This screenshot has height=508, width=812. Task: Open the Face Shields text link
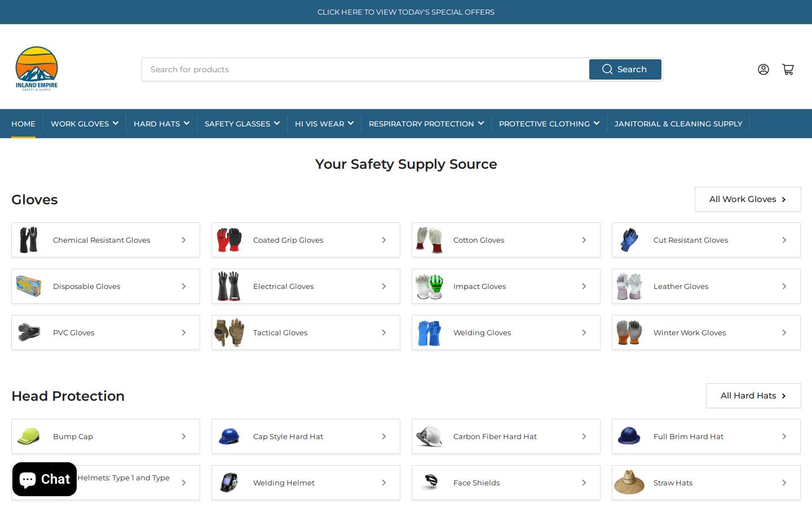[476, 483]
